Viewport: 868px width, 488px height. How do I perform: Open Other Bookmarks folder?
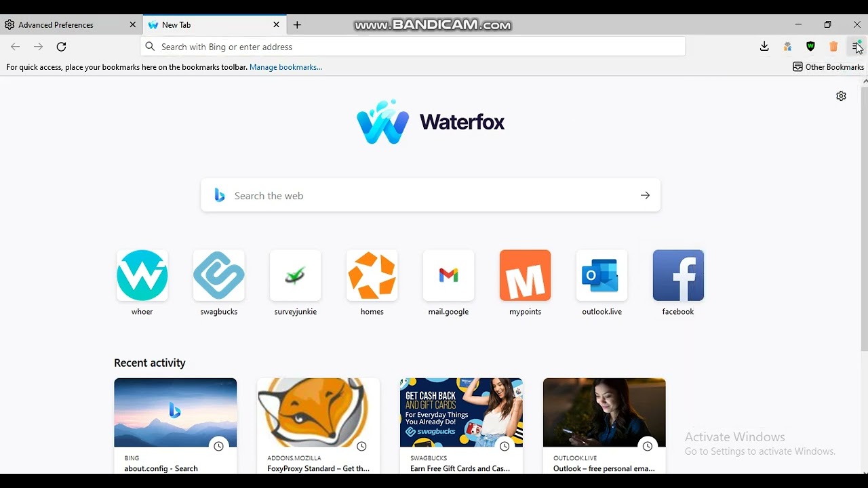point(829,67)
